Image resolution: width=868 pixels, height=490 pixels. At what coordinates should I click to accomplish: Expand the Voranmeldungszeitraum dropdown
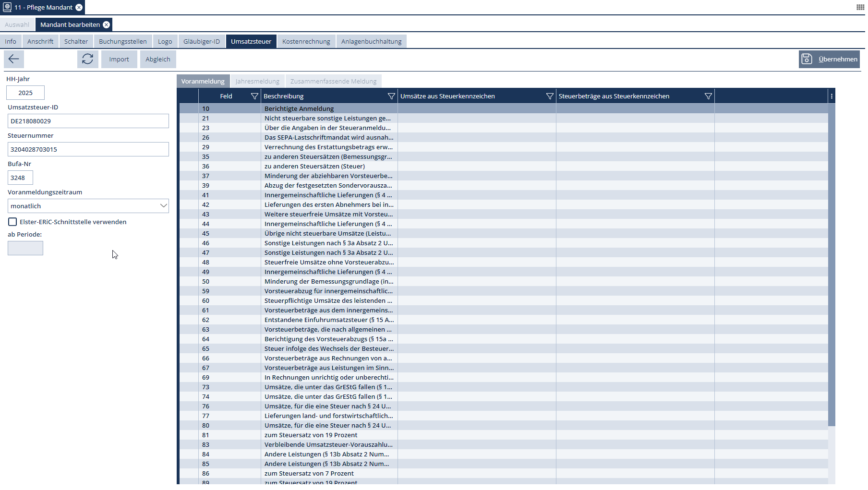pyautogui.click(x=163, y=206)
